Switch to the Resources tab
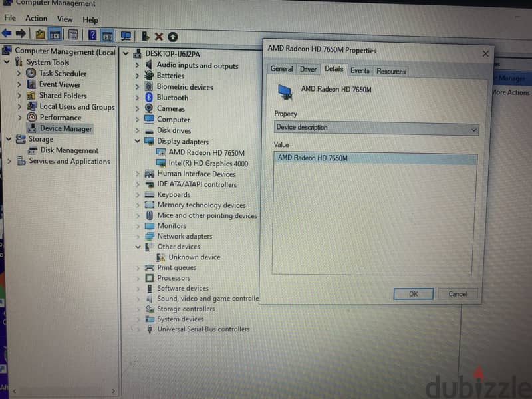The width and height of the screenshot is (532, 399). 391,71
